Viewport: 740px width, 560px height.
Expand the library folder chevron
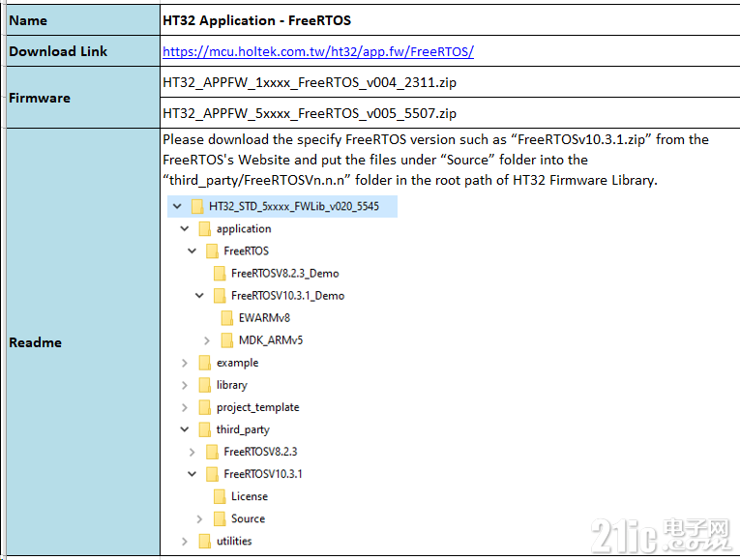pos(185,385)
